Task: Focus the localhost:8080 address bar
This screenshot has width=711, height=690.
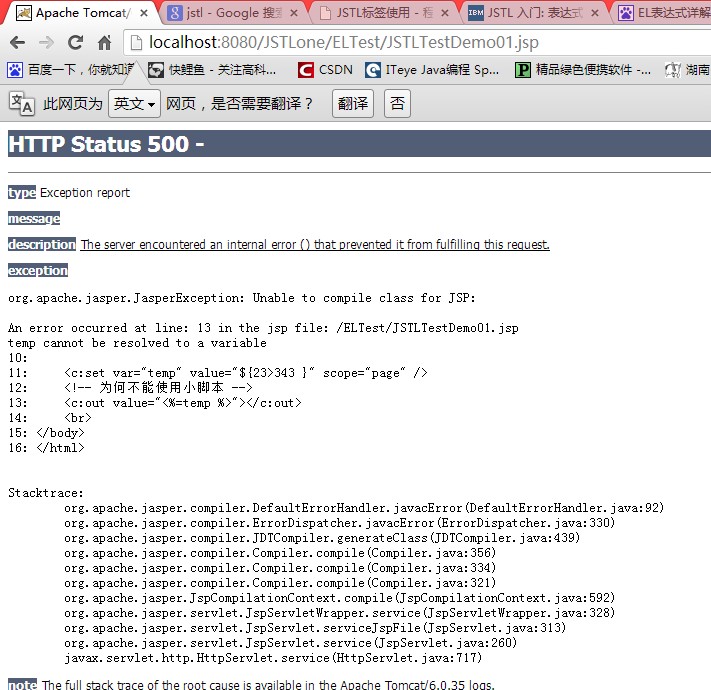Action: [x=417, y=43]
